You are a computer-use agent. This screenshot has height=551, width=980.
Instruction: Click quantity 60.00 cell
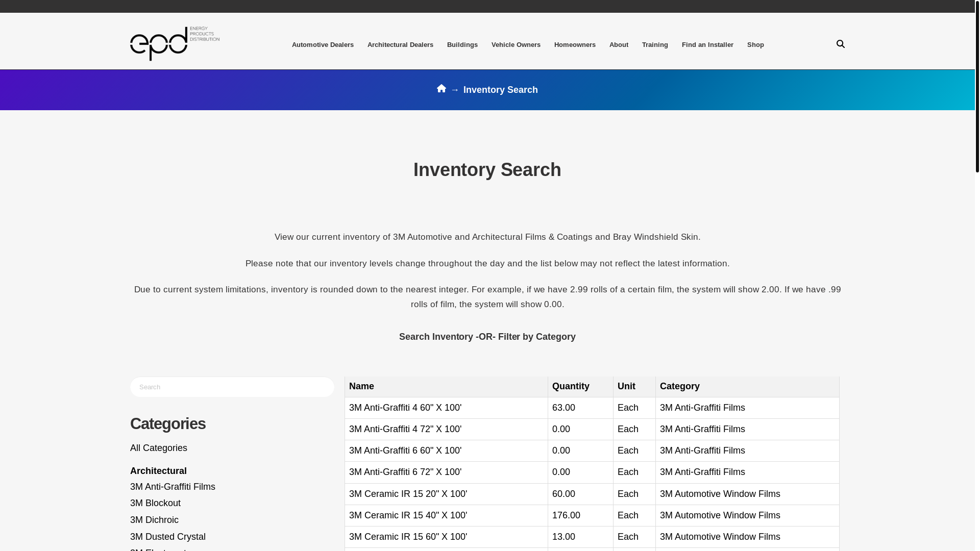click(580, 494)
